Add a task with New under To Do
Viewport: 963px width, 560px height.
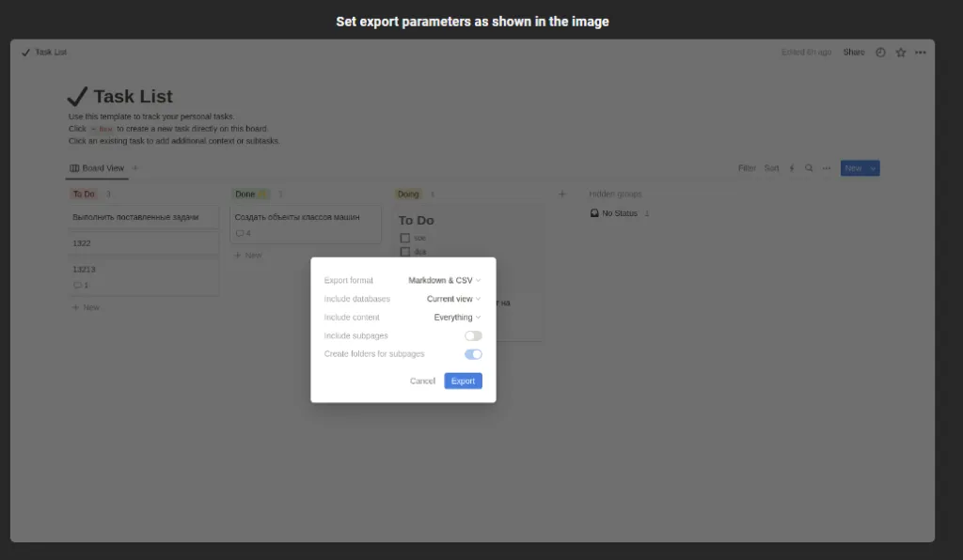tap(89, 306)
